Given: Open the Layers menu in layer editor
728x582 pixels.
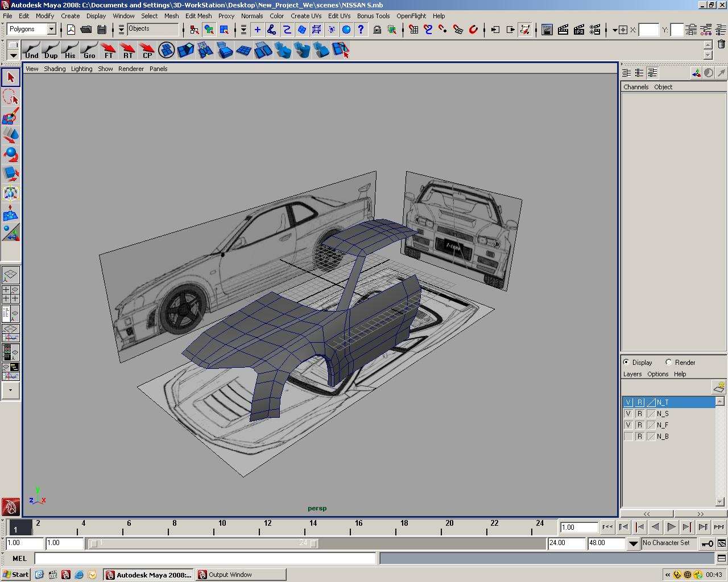Looking at the screenshot, I should (632, 374).
